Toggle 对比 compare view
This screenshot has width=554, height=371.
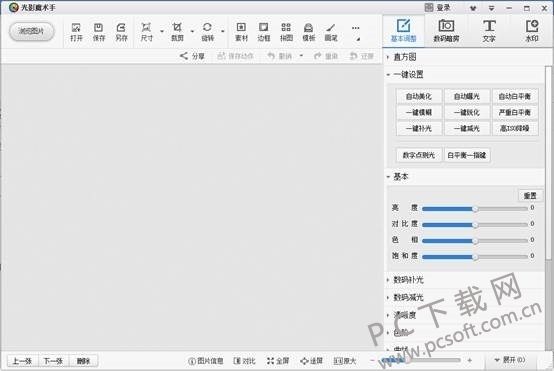tap(244, 361)
